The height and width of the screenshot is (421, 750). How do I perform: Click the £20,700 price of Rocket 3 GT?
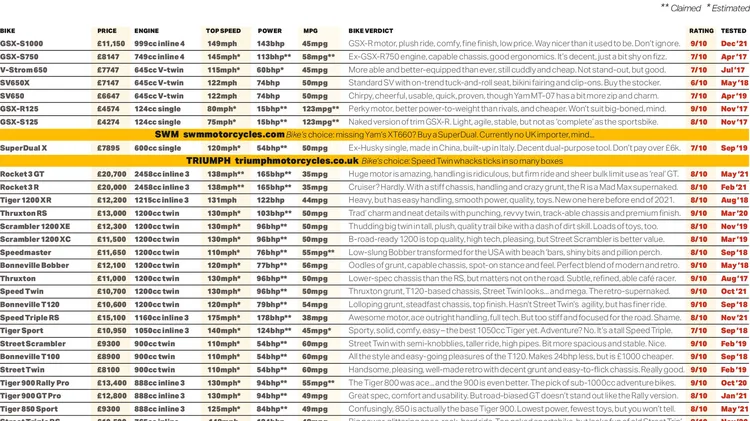coord(111,174)
